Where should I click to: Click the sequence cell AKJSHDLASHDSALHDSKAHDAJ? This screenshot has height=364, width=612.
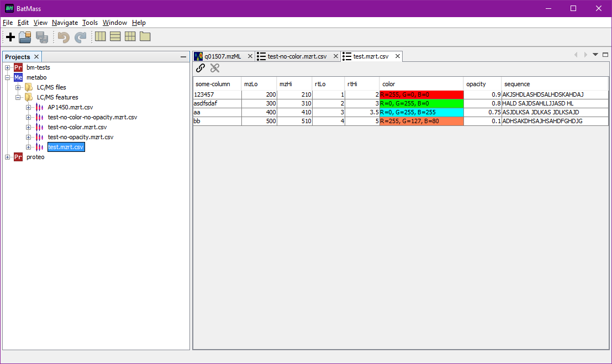tap(555, 94)
